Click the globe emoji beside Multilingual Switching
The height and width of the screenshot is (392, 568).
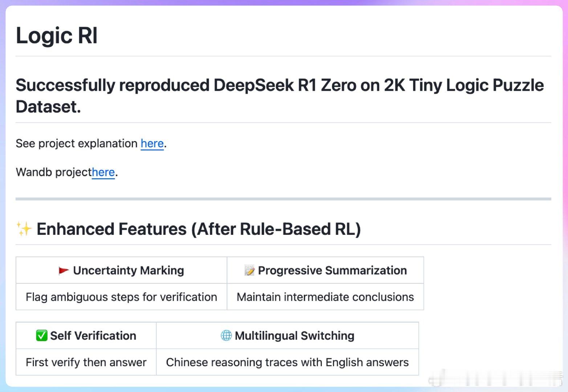coord(226,335)
